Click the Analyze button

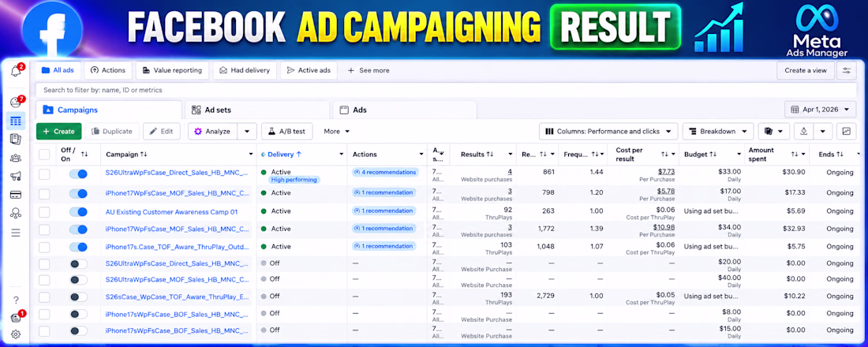(213, 131)
